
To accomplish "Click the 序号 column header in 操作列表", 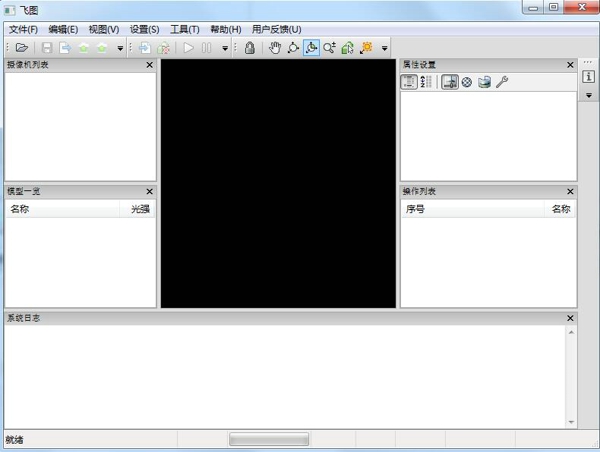I will click(x=415, y=209).
